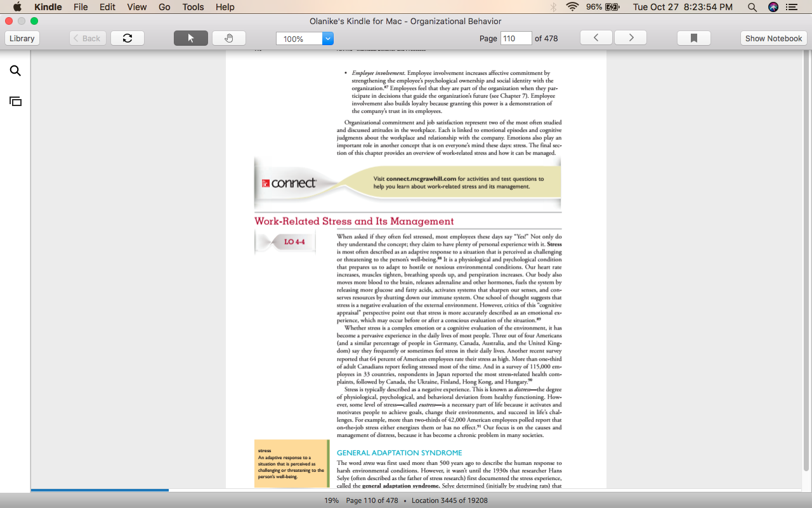Open the View menu

[136, 7]
